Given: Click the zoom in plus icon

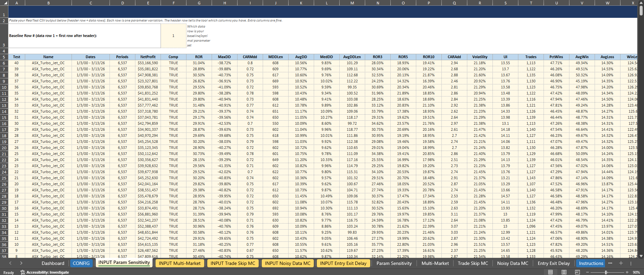Looking at the screenshot, I should [x=627, y=272].
